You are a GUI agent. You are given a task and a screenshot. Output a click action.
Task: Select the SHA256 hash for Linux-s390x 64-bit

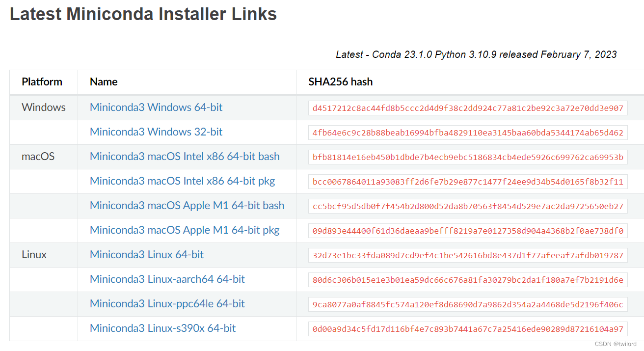pyautogui.click(x=467, y=328)
